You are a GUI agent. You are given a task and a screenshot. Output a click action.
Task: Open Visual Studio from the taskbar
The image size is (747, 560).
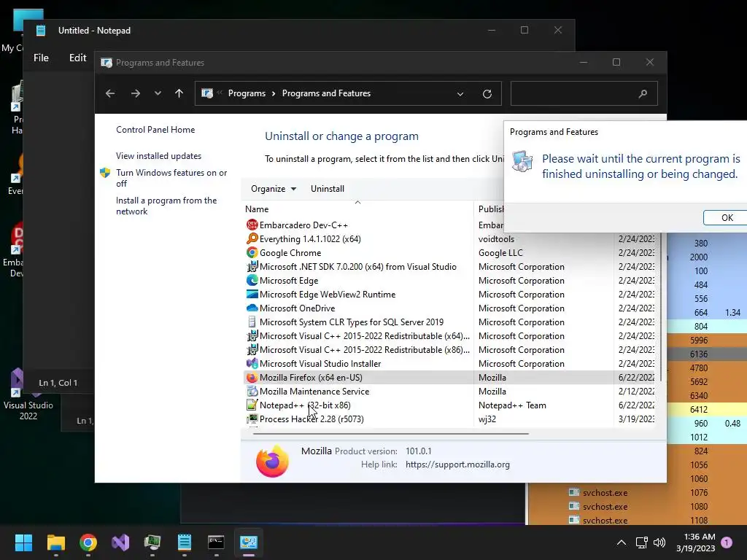(x=120, y=542)
